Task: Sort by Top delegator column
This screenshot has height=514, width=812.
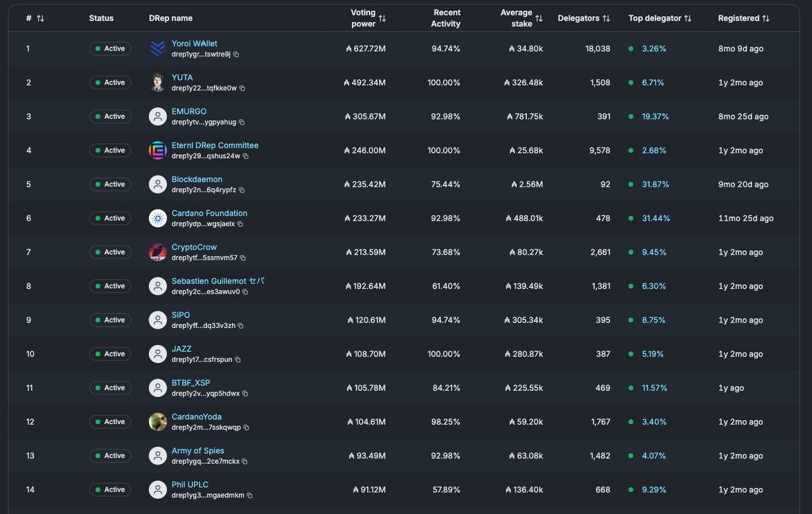Action: coord(688,18)
